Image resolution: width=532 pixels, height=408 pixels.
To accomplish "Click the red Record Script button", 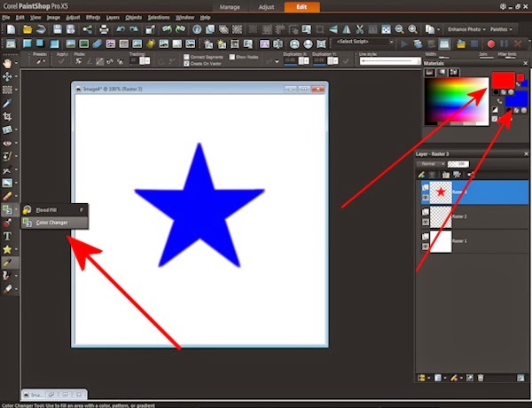I will [x=490, y=43].
